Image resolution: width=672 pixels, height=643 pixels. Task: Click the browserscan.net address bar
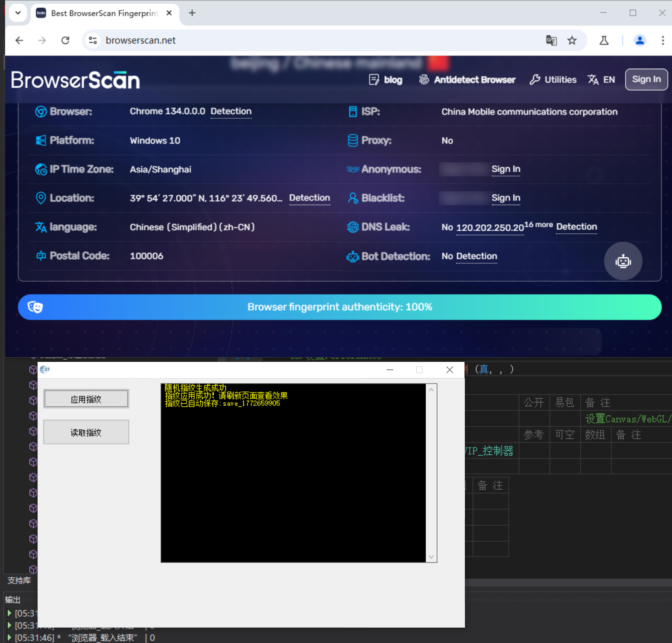click(x=299, y=41)
